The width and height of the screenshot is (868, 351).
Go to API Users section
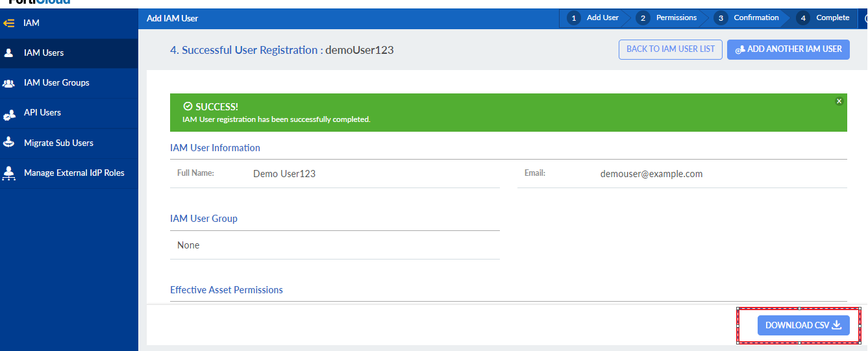pos(69,113)
